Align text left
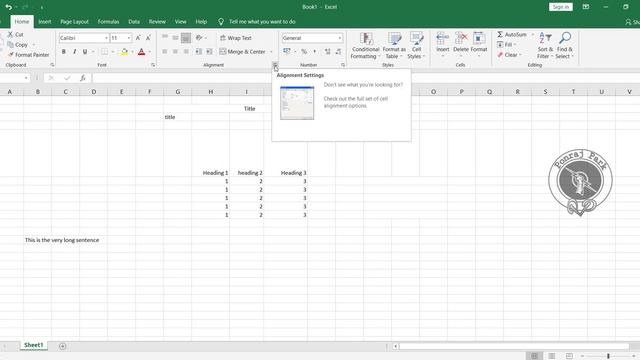Image resolution: width=640 pixels, height=360 pixels. click(164, 52)
